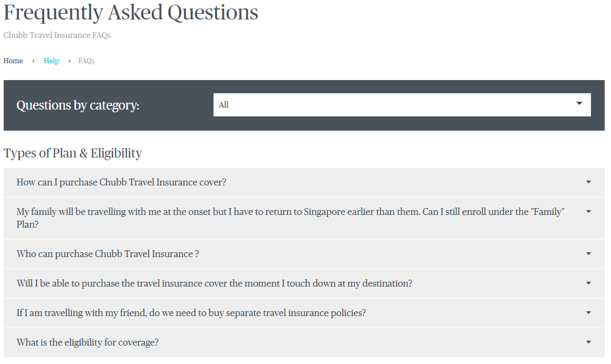The image size is (611, 364).
Task: Open the questions category dropdown
Action: [x=402, y=104]
